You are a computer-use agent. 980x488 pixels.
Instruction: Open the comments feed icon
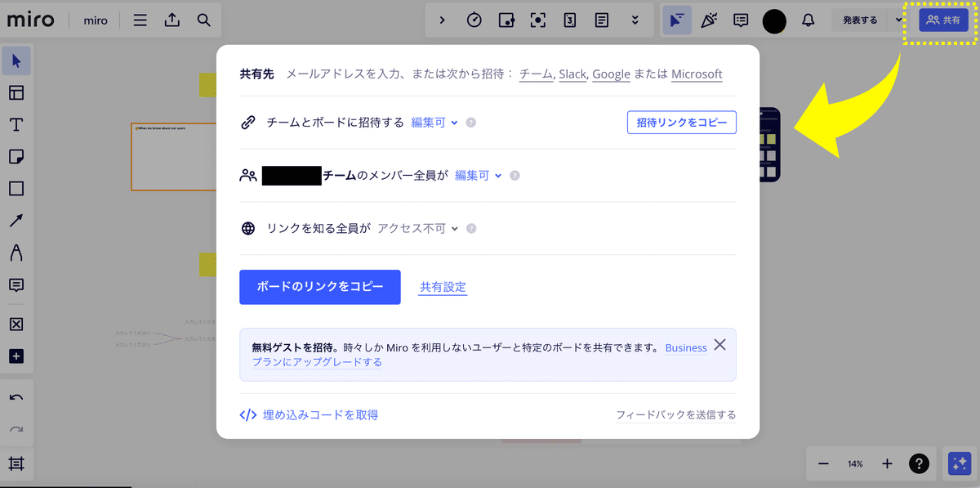pyautogui.click(x=741, y=20)
